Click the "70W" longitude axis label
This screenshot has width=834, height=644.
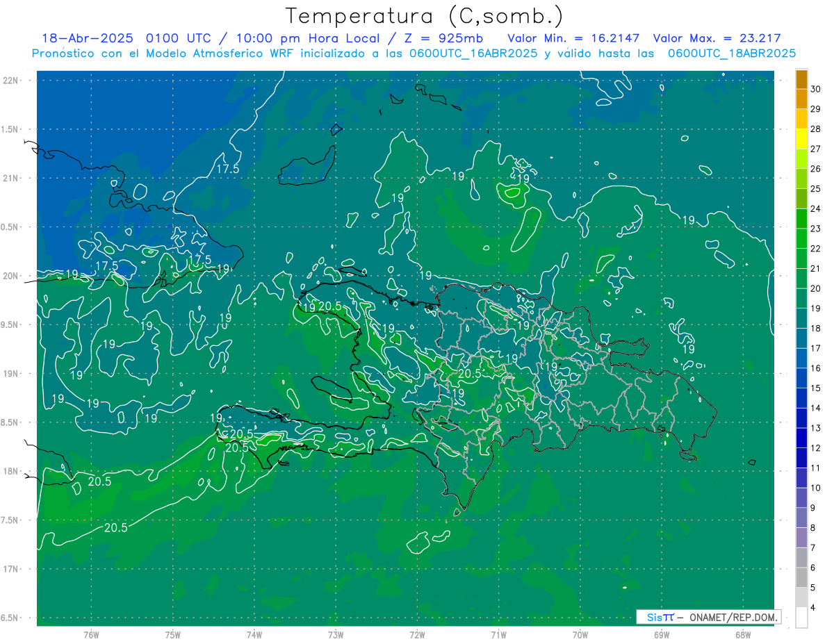[580, 634]
